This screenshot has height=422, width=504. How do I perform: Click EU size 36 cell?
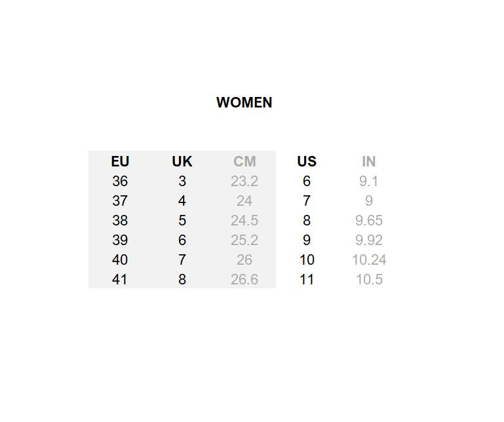tap(120, 181)
